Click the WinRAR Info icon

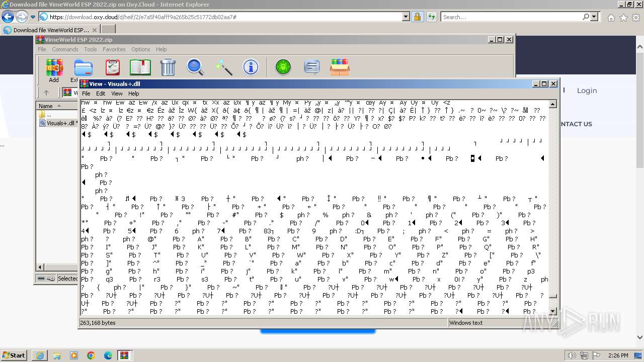point(251,67)
